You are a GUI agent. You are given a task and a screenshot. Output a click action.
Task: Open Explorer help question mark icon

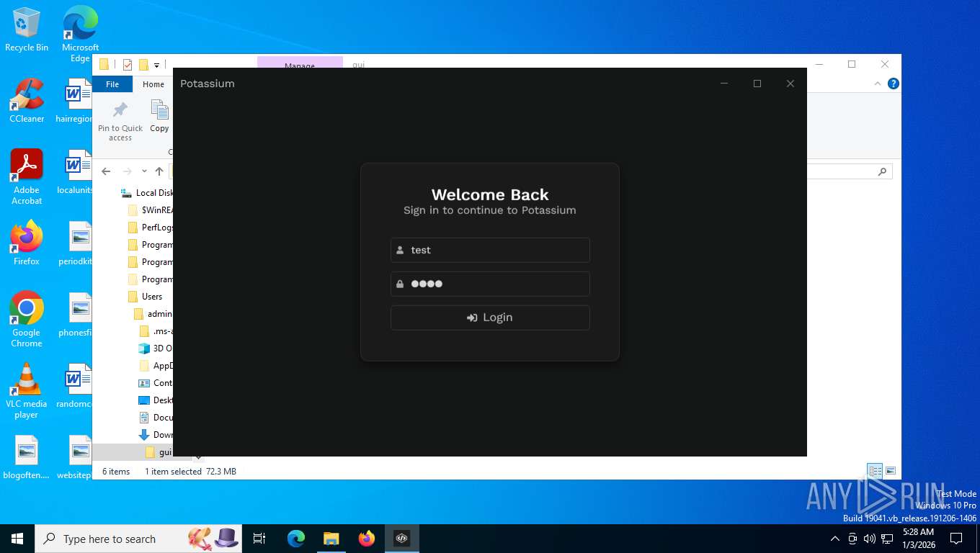click(894, 84)
